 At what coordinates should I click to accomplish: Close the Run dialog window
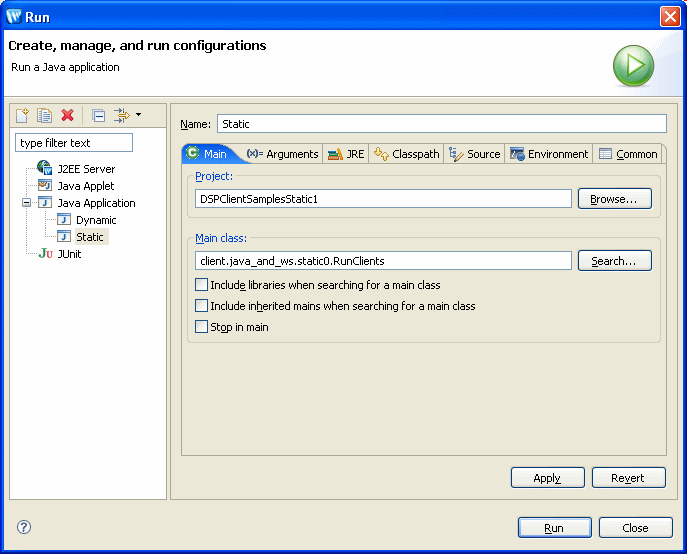point(670,17)
